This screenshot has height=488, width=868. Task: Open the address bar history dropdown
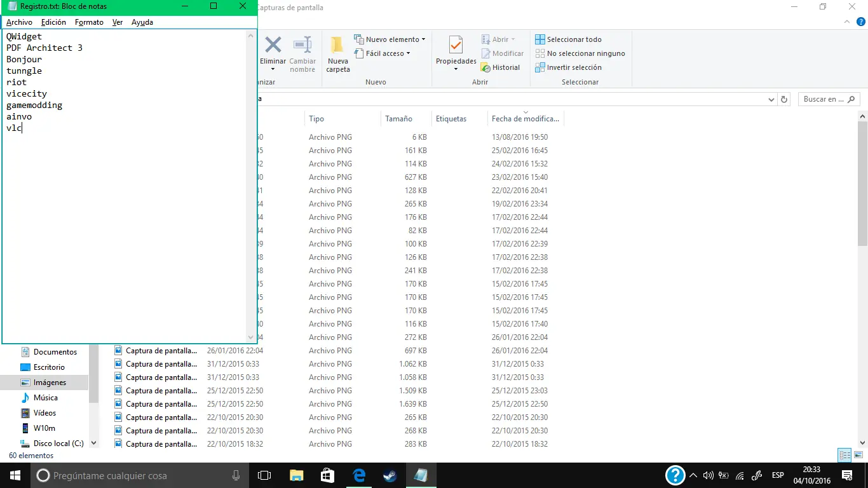[x=771, y=99]
